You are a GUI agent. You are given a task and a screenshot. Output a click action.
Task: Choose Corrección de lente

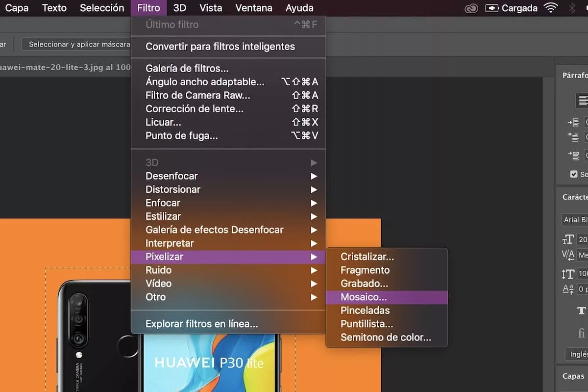click(x=228, y=109)
